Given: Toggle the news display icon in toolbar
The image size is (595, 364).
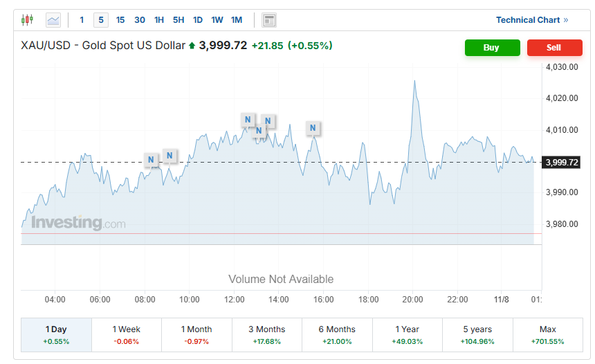Looking at the screenshot, I should 269,20.
